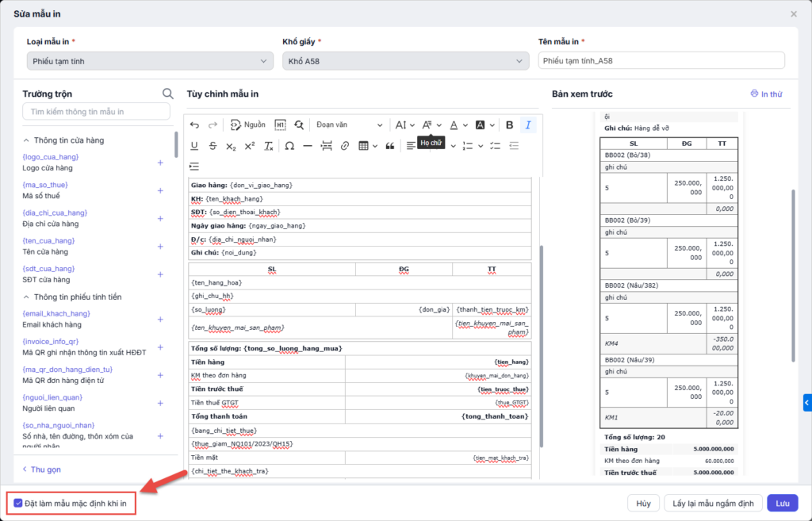Apply underline formatting
The height and width of the screenshot is (521, 812).
coord(194,146)
